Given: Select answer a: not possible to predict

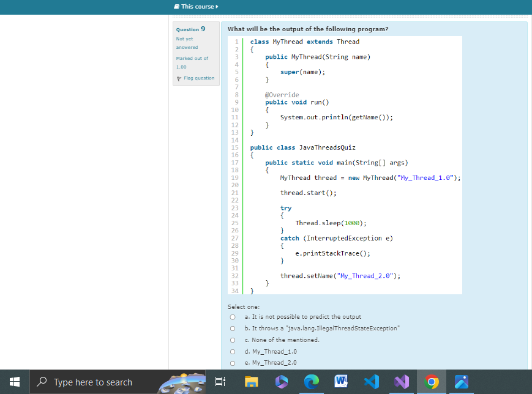Looking at the screenshot, I should pyautogui.click(x=233, y=317).
